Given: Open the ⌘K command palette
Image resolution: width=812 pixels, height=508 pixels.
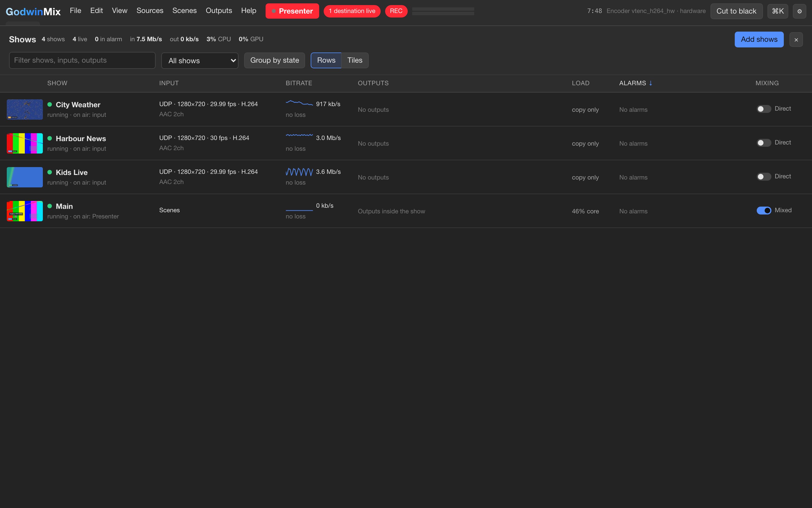Looking at the screenshot, I should [777, 11].
